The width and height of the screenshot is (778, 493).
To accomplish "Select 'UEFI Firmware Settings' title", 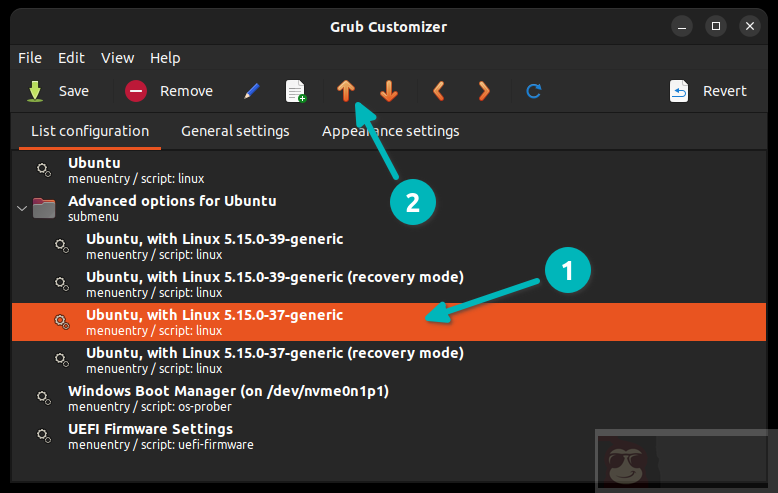I will coord(150,429).
